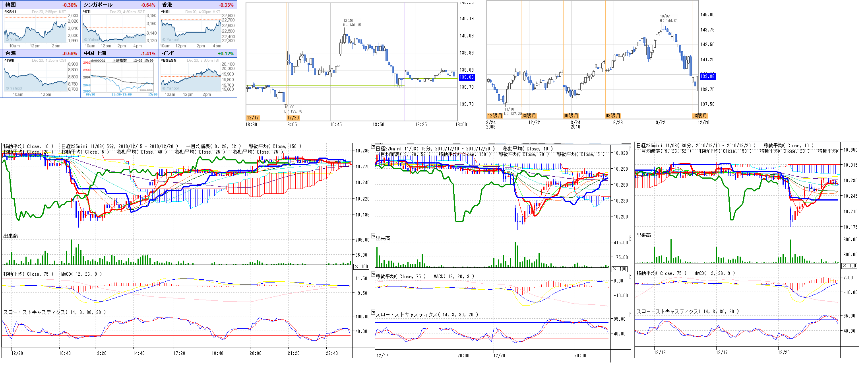Click the インド +0.12% change value
Viewport: 868px width, 378px height.
(225, 53)
